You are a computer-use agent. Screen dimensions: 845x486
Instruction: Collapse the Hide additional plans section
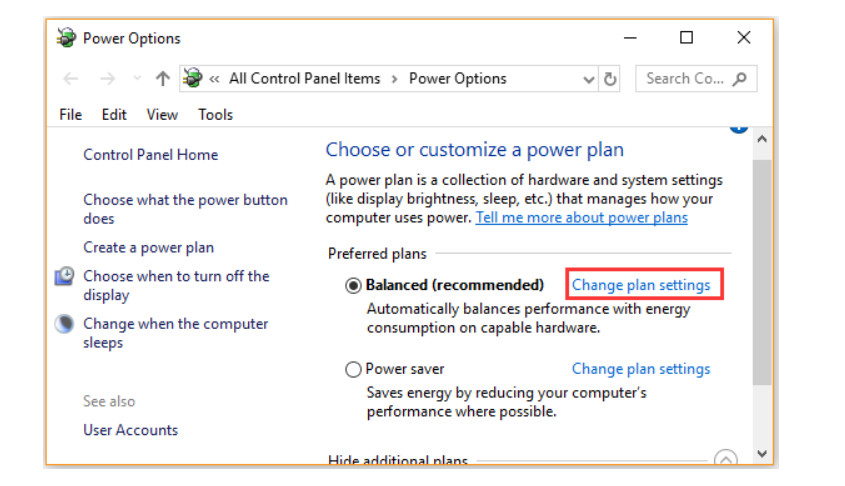(x=726, y=459)
